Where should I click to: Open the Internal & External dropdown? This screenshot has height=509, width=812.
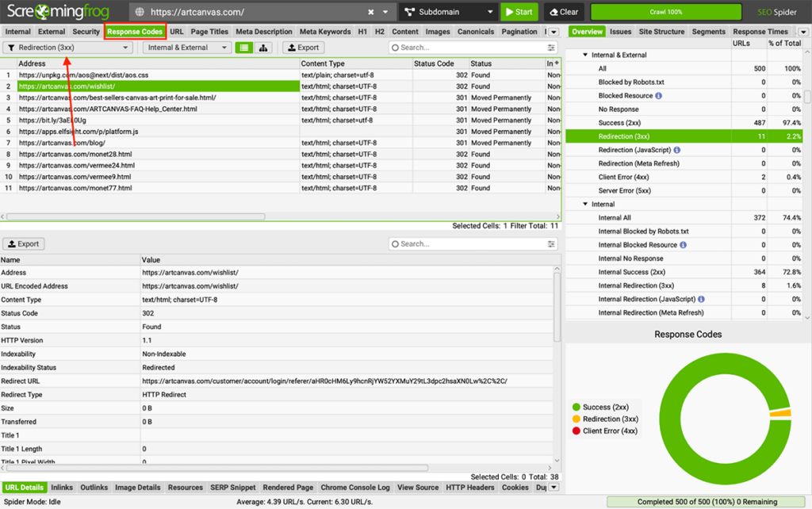187,48
